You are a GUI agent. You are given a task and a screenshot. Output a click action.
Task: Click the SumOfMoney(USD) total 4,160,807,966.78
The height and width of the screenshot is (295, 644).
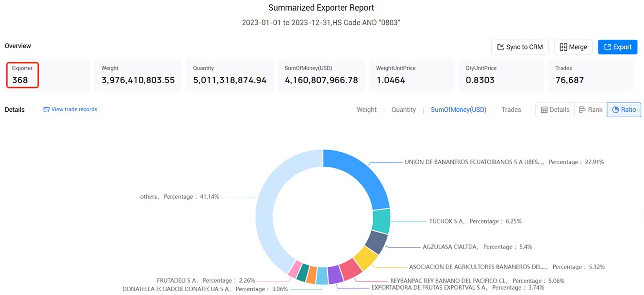tap(321, 80)
